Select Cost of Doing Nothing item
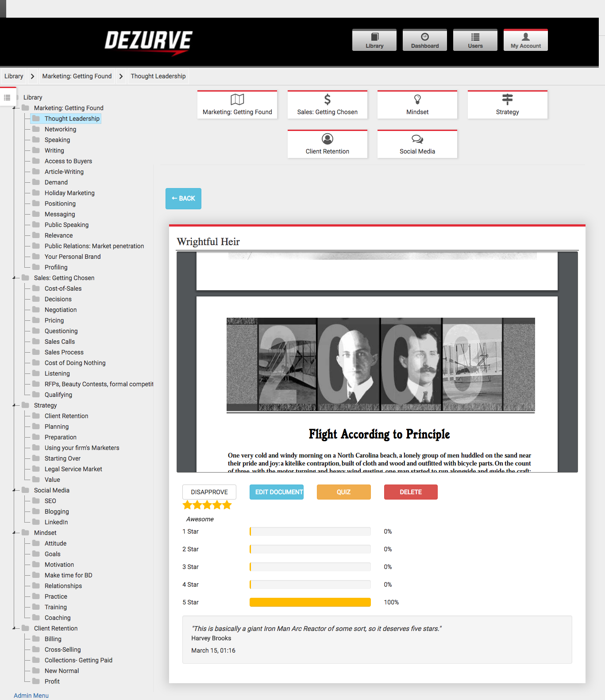Image resolution: width=605 pixels, height=700 pixels. (x=75, y=363)
